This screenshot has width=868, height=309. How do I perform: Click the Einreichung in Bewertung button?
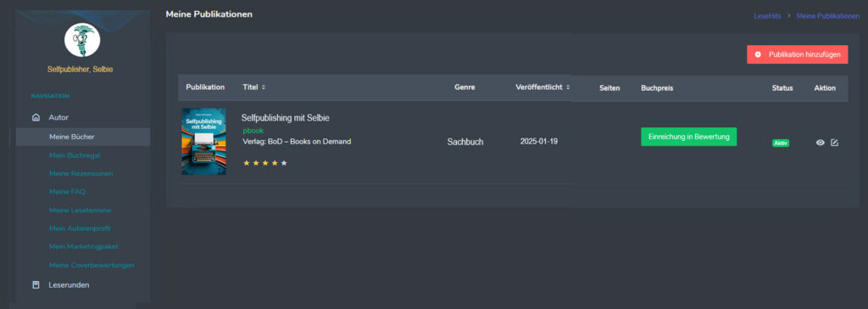[688, 137]
